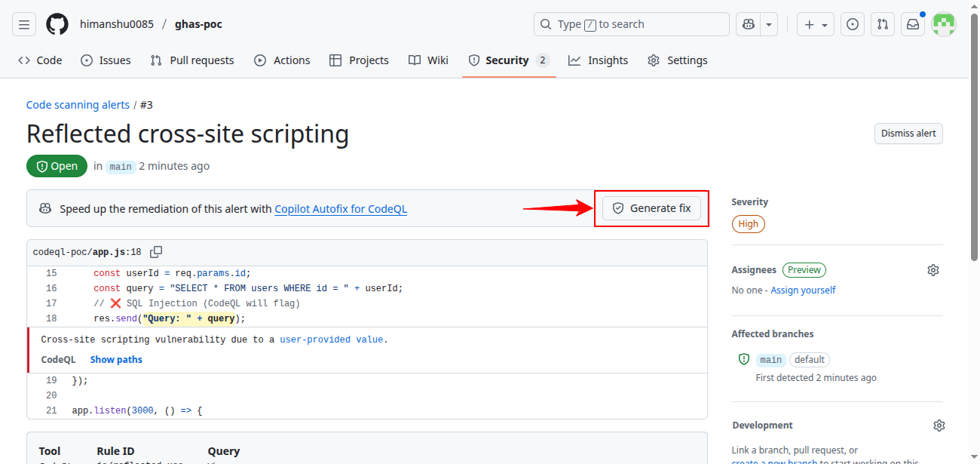Open the Assignees settings gear
Screen dimensions: 980x464
[933, 269]
